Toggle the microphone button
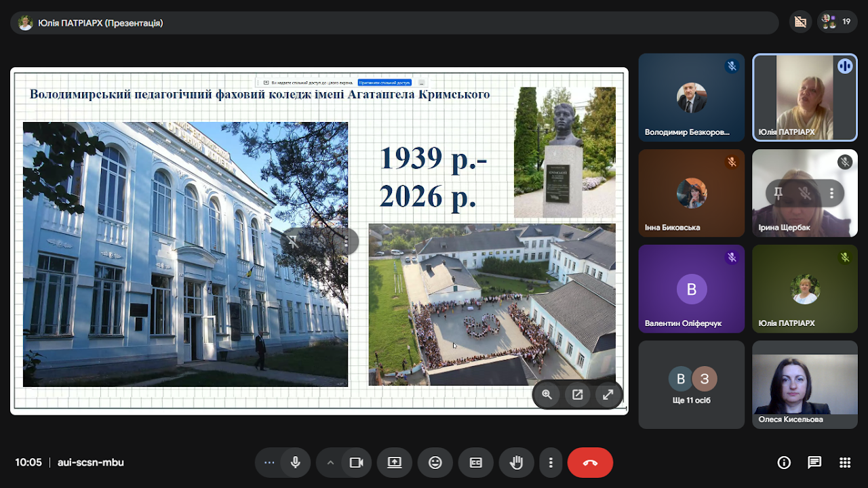Screen dimensions: 868x488 pyautogui.click(x=296, y=462)
